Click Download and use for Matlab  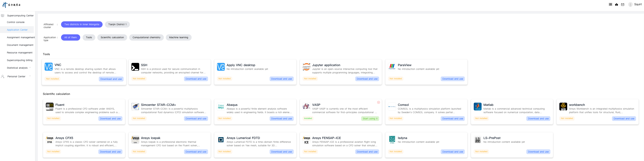[x=538, y=119]
